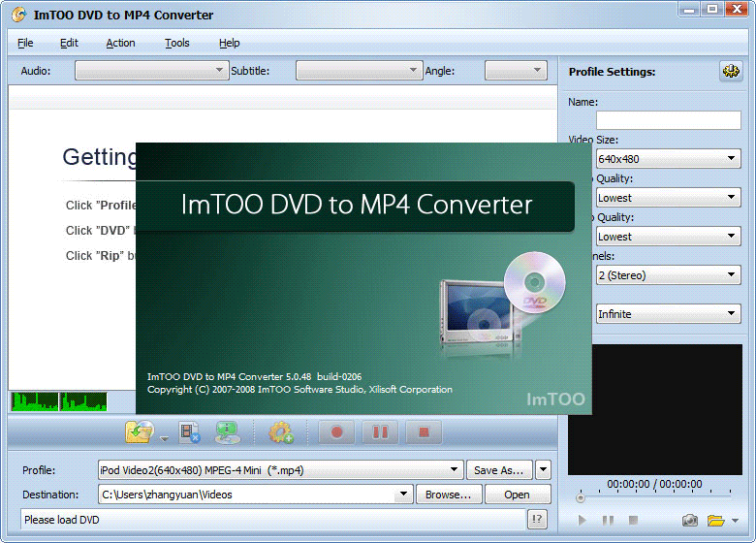Click the splash screen to dismiss it
Image resolution: width=756 pixels, height=543 pixels.
[363, 278]
